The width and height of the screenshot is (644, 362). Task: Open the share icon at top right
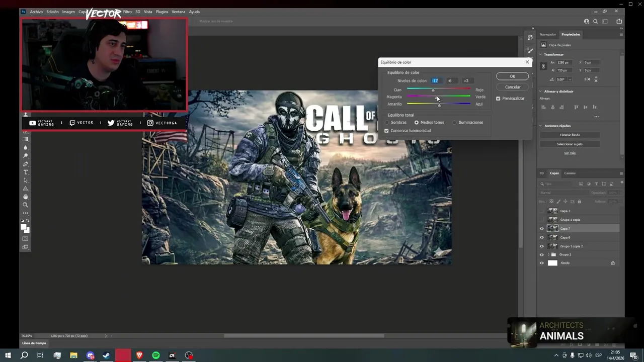619,22
